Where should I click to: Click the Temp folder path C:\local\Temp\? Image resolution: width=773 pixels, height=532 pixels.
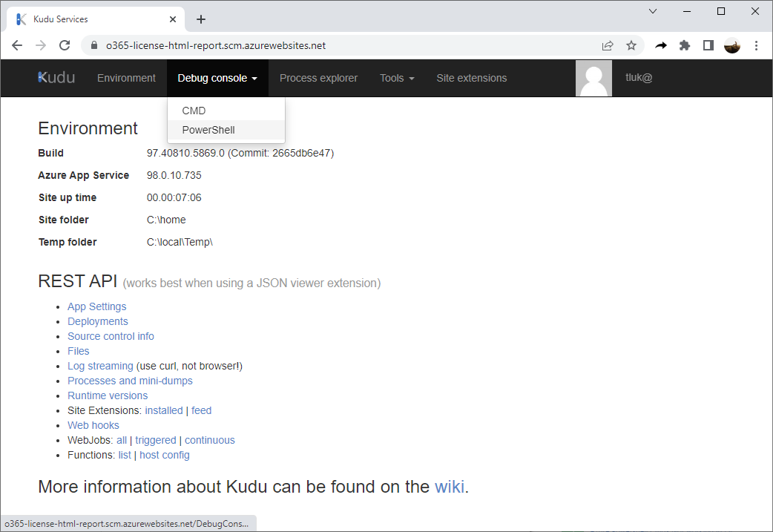point(180,242)
